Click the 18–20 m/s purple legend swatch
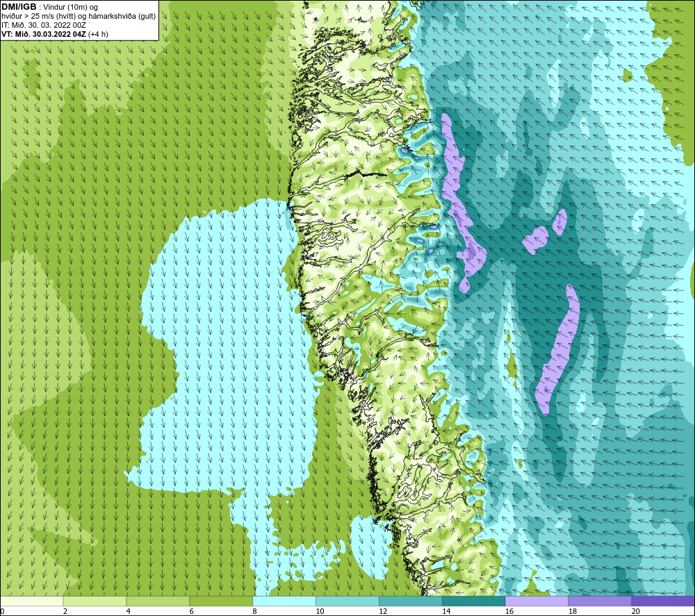 [600, 601]
